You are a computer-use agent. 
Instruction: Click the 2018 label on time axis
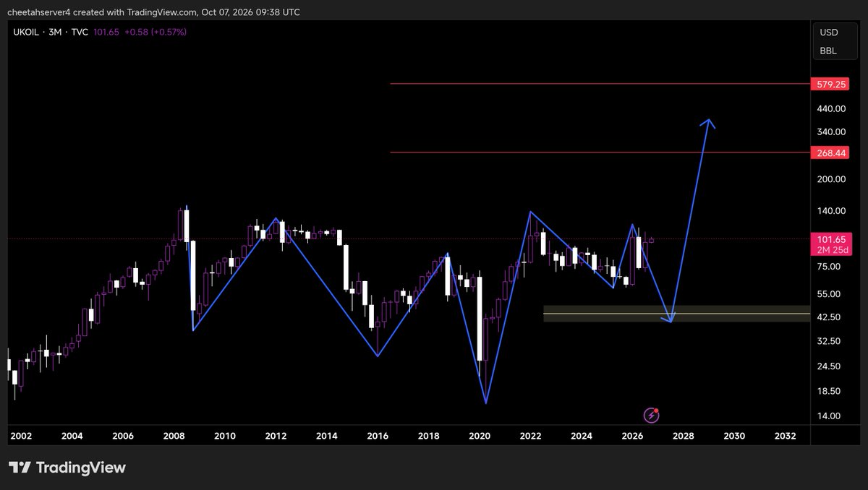(429, 437)
